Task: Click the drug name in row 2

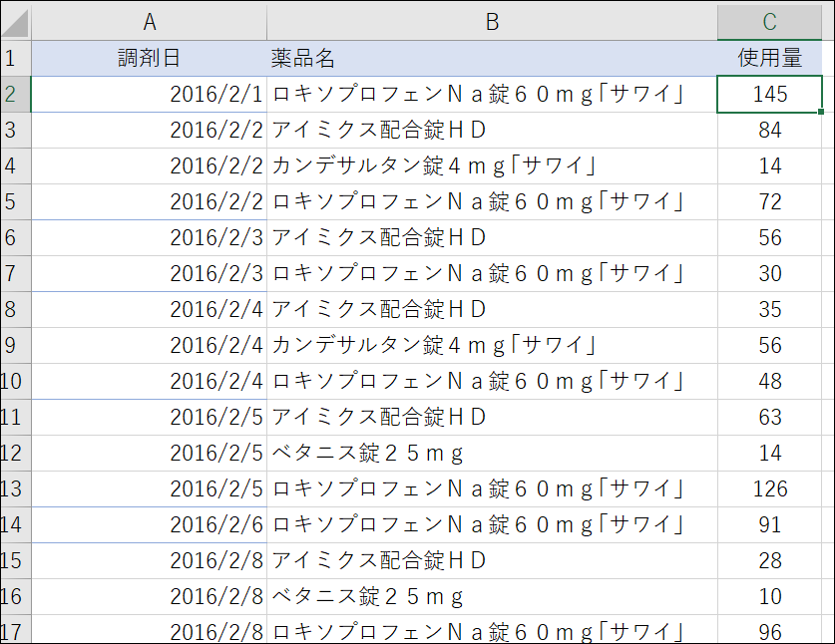Action: click(x=492, y=94)
